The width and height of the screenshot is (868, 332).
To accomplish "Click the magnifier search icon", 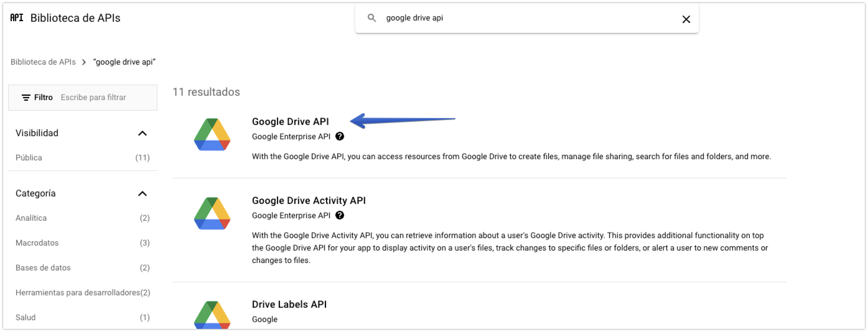I will [372, 18].
